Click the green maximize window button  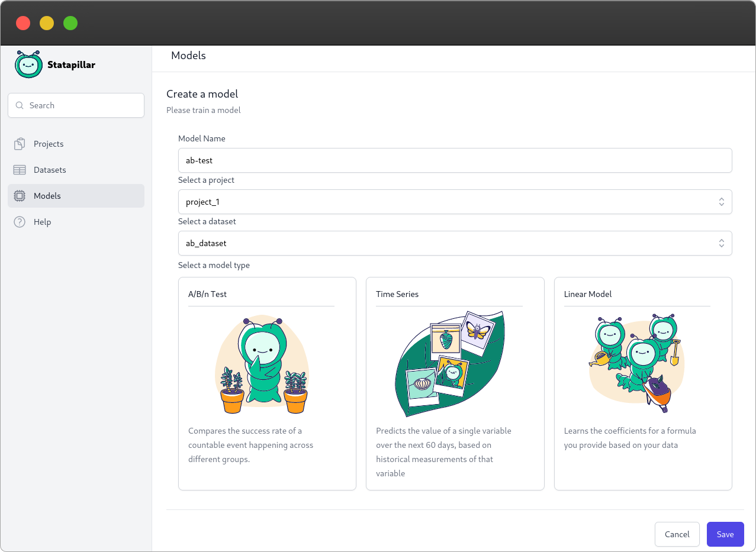(70, 23)
